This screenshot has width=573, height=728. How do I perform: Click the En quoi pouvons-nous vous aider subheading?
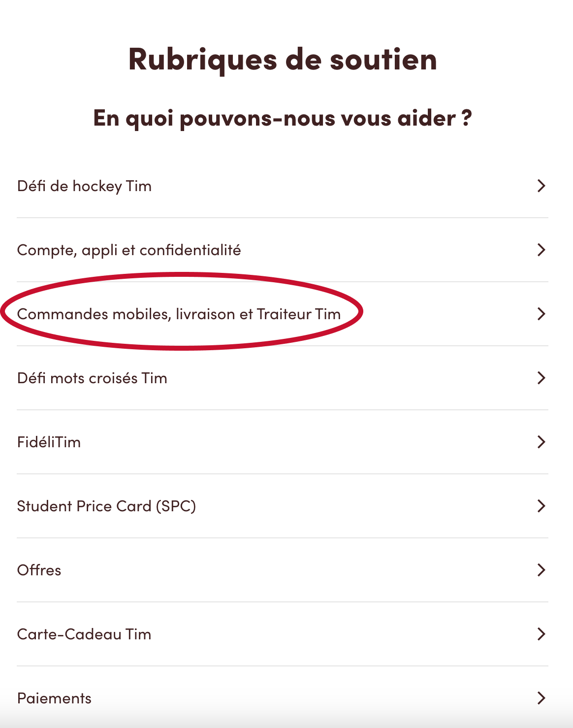[283, 118]
